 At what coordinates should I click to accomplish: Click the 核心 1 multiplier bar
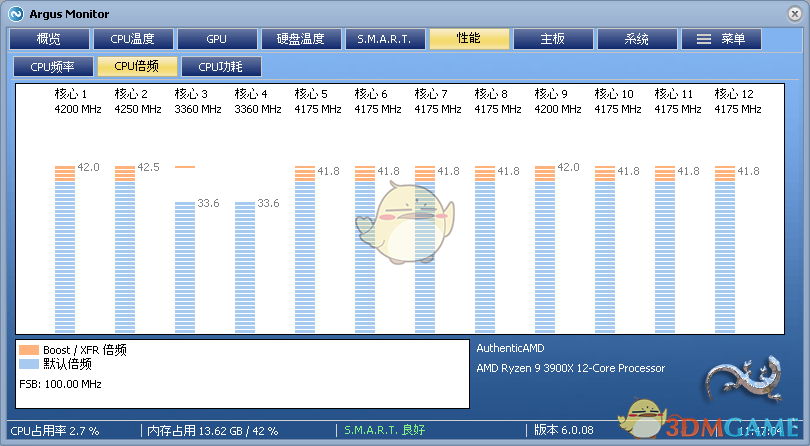[x=65, y=249]
